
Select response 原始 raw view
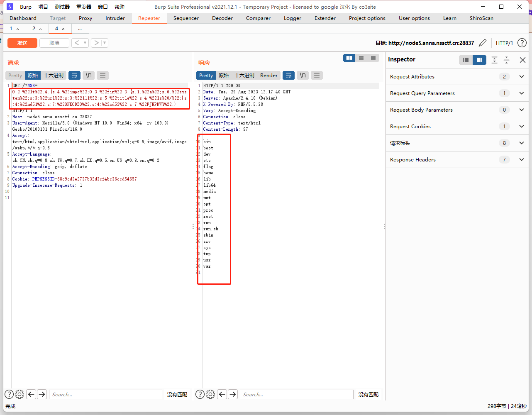[224, 75]
